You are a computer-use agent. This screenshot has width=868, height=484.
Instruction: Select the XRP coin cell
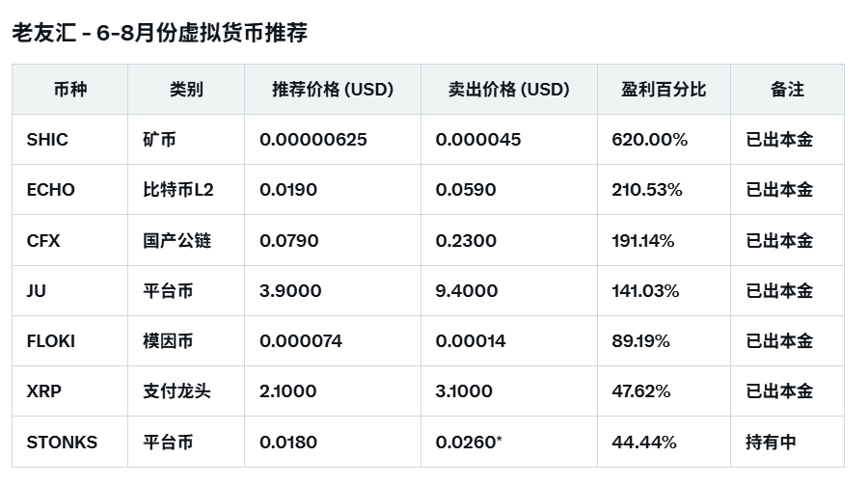[43, 391]
